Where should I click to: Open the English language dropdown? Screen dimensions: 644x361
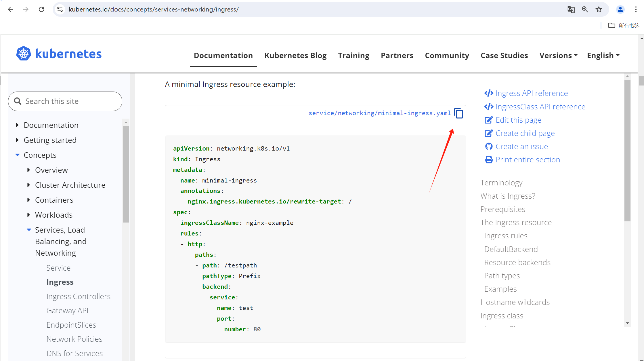603,55
